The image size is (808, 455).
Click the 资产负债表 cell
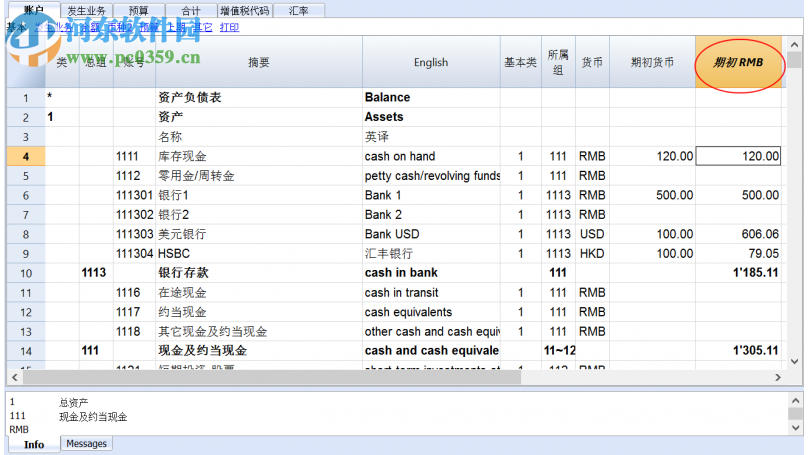[x=259, y=97]
